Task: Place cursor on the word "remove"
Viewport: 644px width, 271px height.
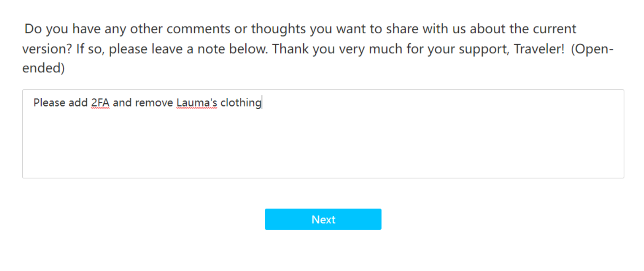Action: tap(154, 103)
